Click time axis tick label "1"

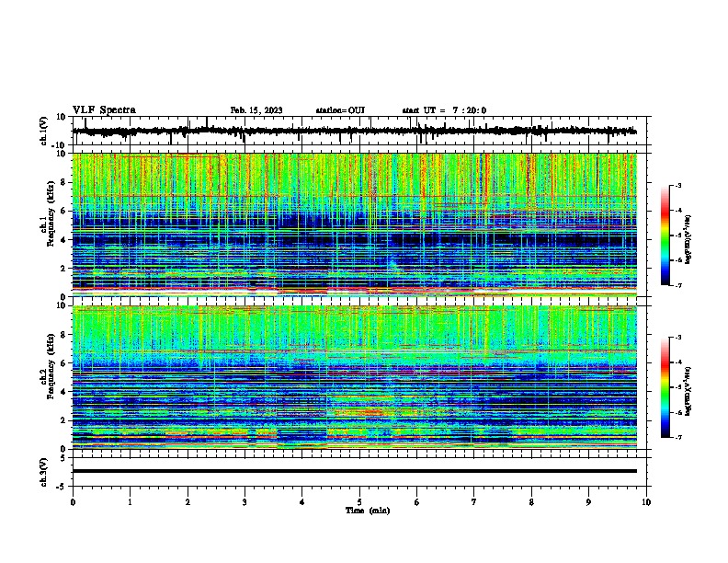130,502
